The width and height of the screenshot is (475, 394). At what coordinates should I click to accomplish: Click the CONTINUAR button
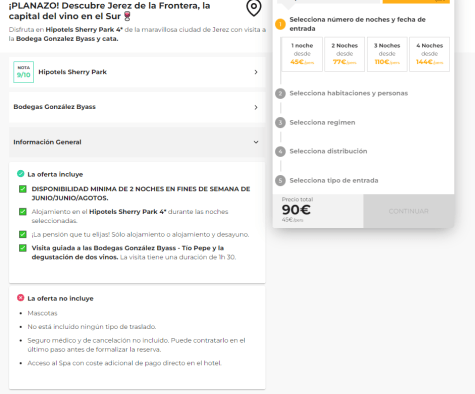click(x=409, y=211)
